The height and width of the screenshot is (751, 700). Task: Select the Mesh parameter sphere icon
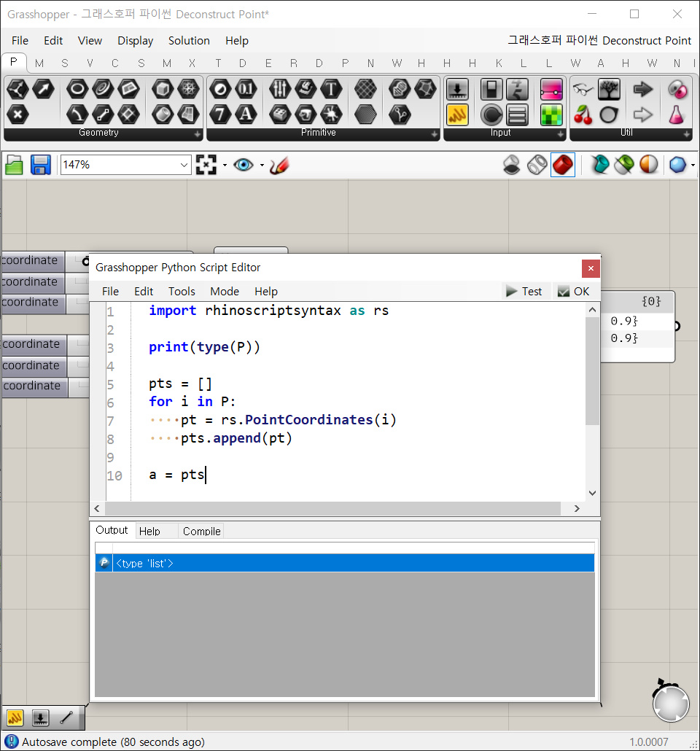(x=189, y=89)
